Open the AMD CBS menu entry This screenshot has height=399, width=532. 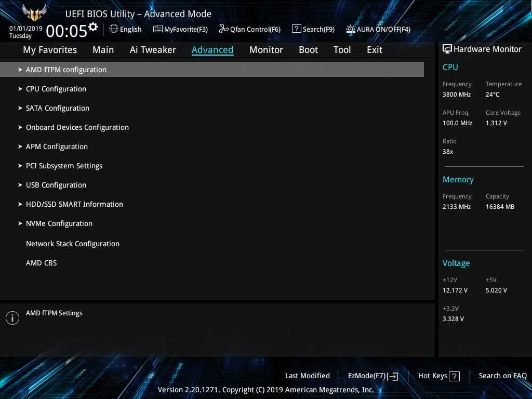click(x=41, y=263)
